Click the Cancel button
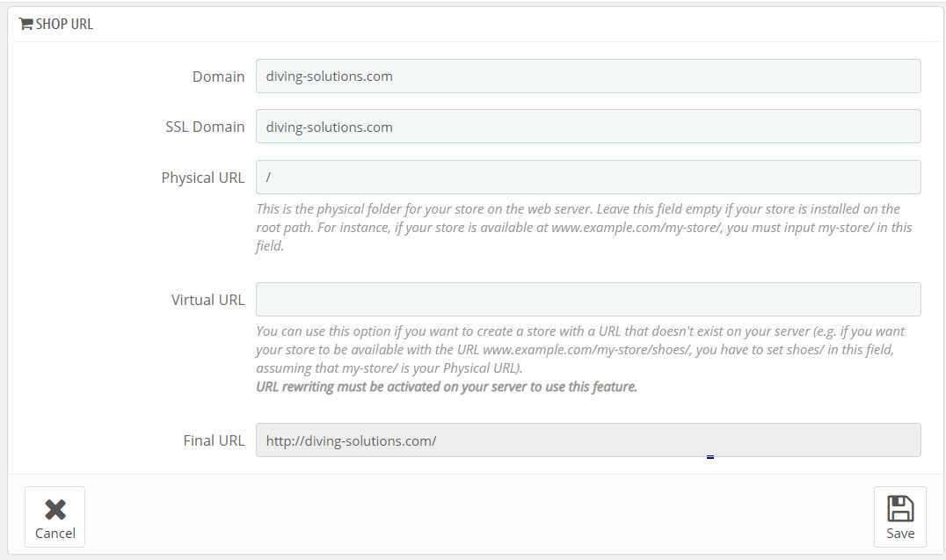The height and width of the screenshot is (560, 946). [x=55, y=517]
